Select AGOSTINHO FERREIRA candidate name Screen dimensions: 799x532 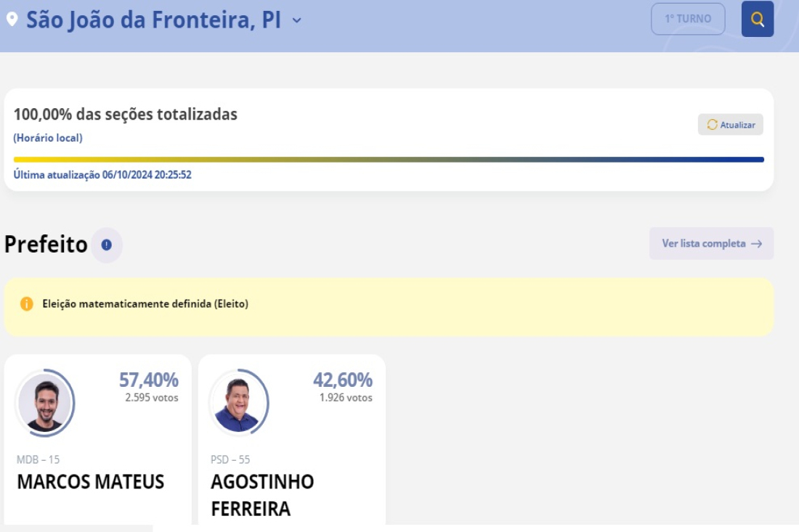[x=262, y=495]
